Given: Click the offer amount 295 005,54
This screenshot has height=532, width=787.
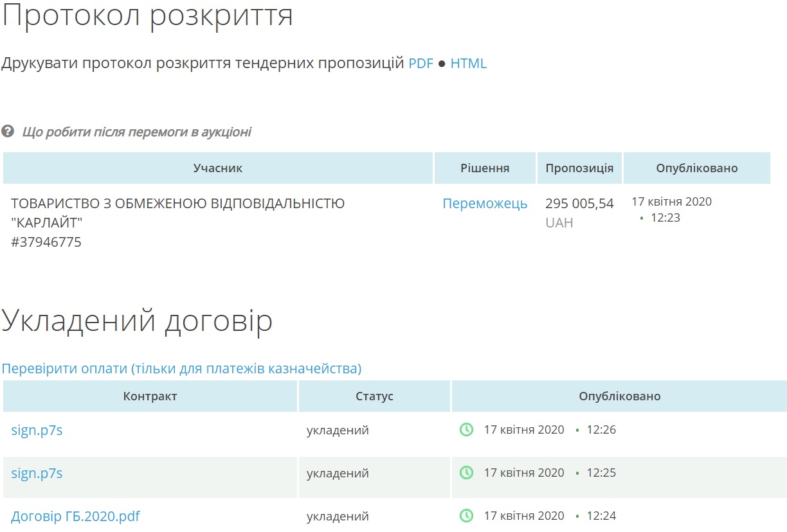Looking at the screenshot, I should point(579,203).
